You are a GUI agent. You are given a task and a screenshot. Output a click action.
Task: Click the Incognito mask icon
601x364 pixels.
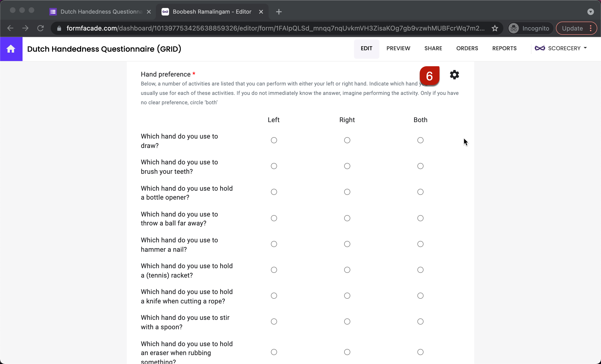tap(513, 28)
